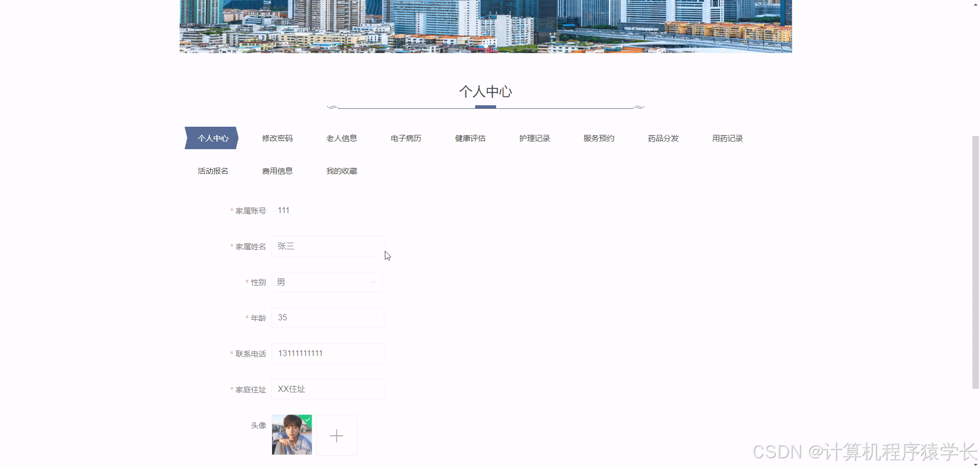This screenshot has width=980, height=468.
Task: Switch to the 活动报名 tab
Action: tap(212, 171)
